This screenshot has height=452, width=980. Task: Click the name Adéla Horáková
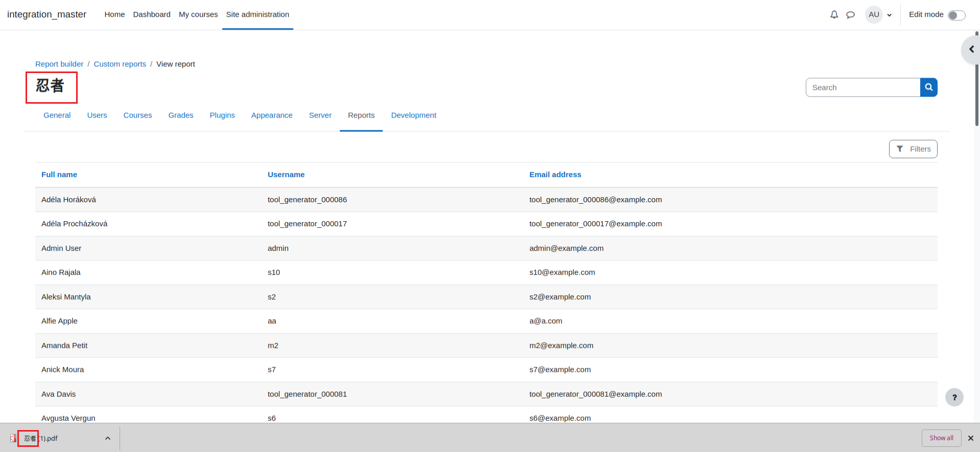[x=68, y=200]
